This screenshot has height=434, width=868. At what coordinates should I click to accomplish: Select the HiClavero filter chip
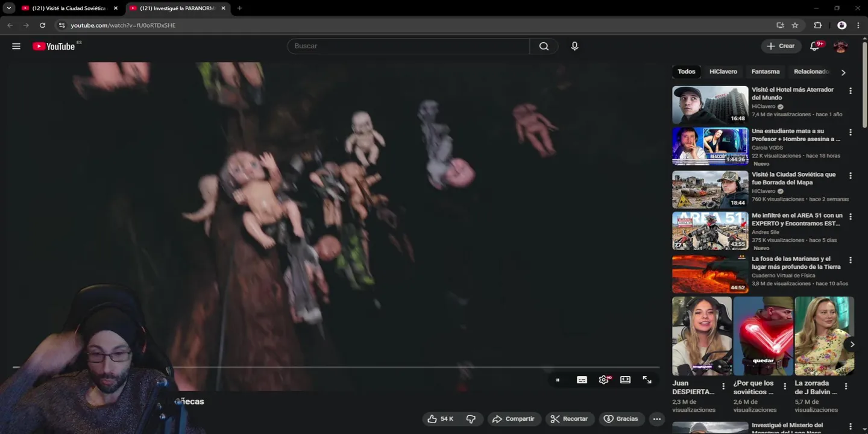723,72
